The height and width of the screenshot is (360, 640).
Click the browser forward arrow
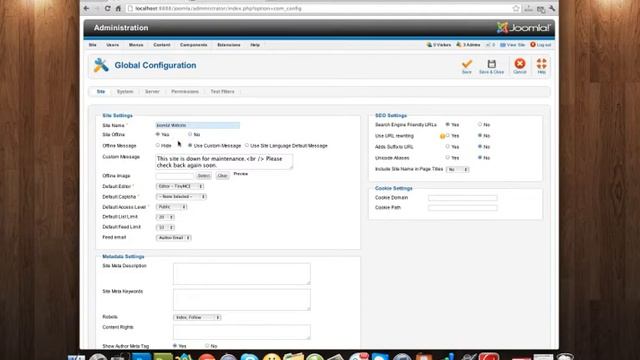click(97, 8)
